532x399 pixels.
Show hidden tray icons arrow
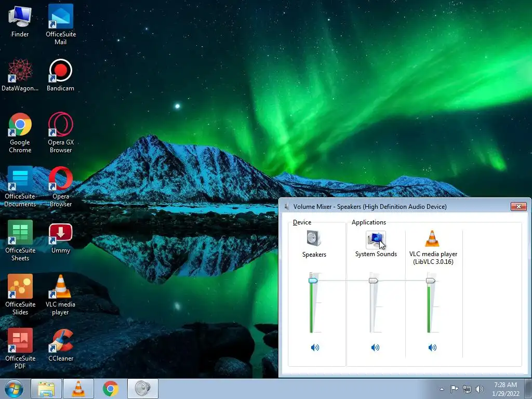(442, 389)
